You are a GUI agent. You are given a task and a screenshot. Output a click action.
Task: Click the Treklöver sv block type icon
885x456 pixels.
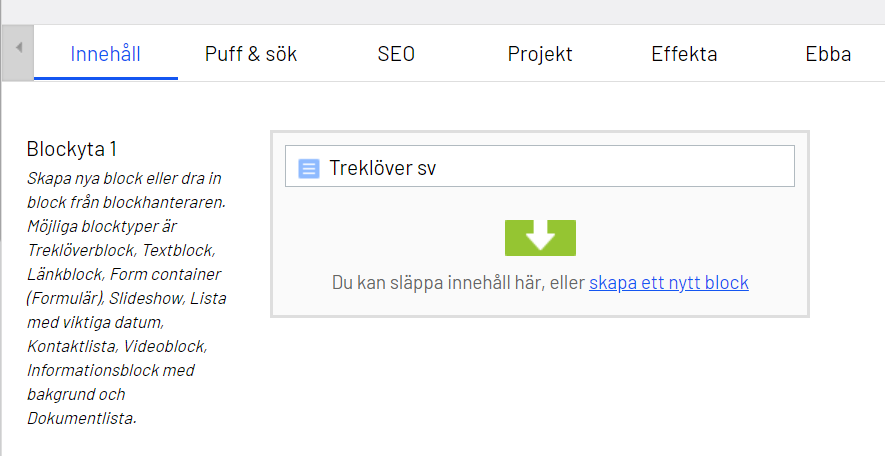tap(309, 168)
